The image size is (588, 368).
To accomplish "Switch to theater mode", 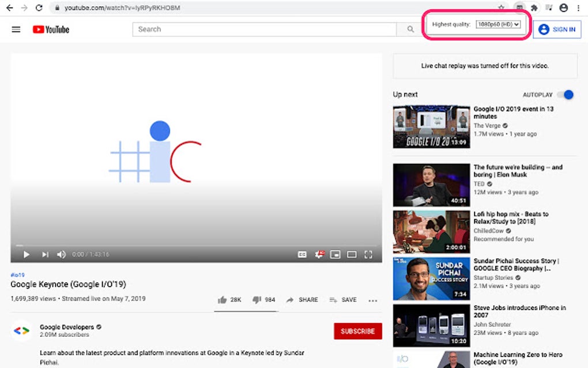I will click(x=352, y=254).
